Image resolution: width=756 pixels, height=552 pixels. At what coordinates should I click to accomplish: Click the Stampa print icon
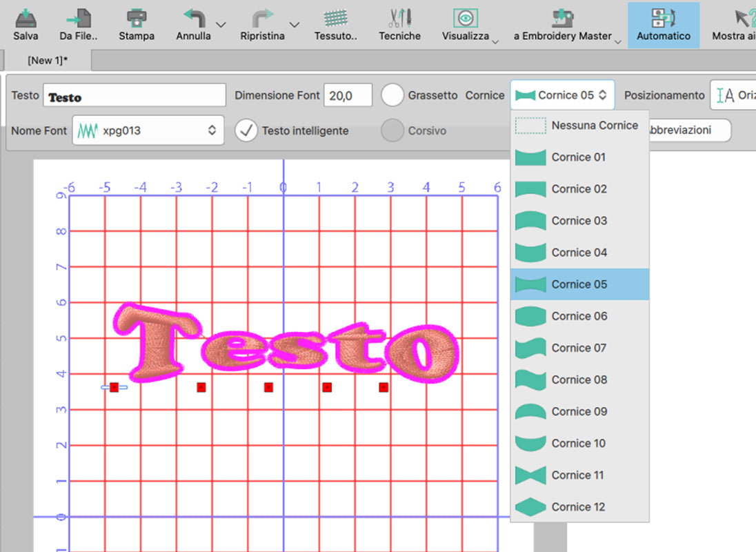point(136,23)
